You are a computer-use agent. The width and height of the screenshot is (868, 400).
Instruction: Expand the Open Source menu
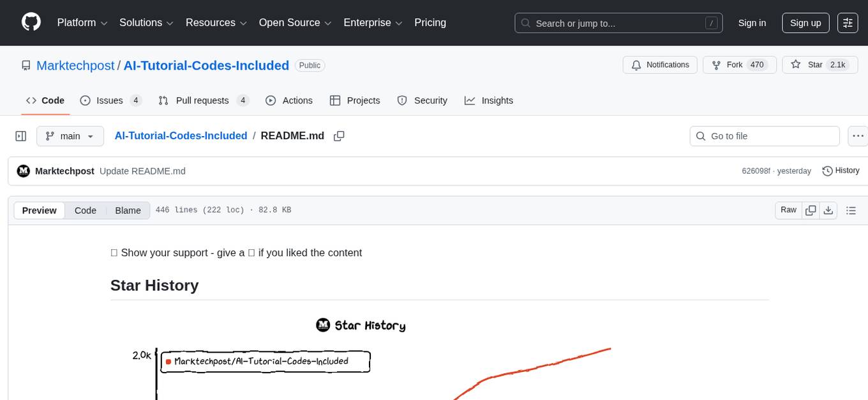pyautogui.click(x=295, y=23)
